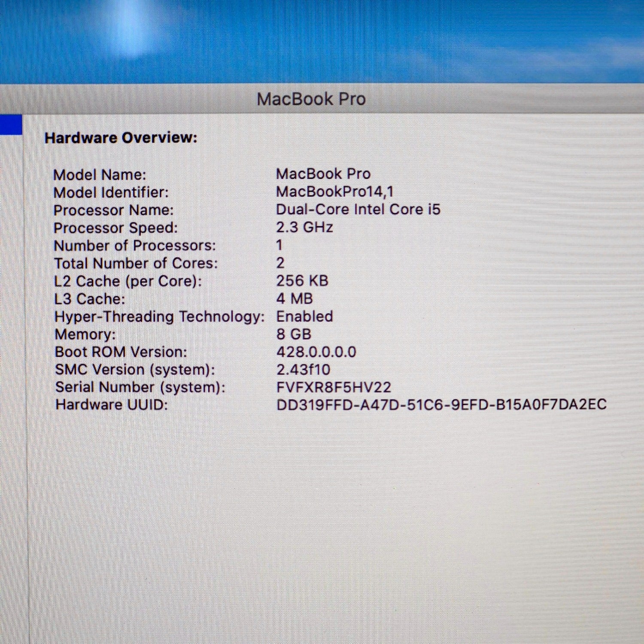This screenshot has height=644, width=644.
Task: Click the L2 Cache (per Core) label
Action: (x=129, y=281)
